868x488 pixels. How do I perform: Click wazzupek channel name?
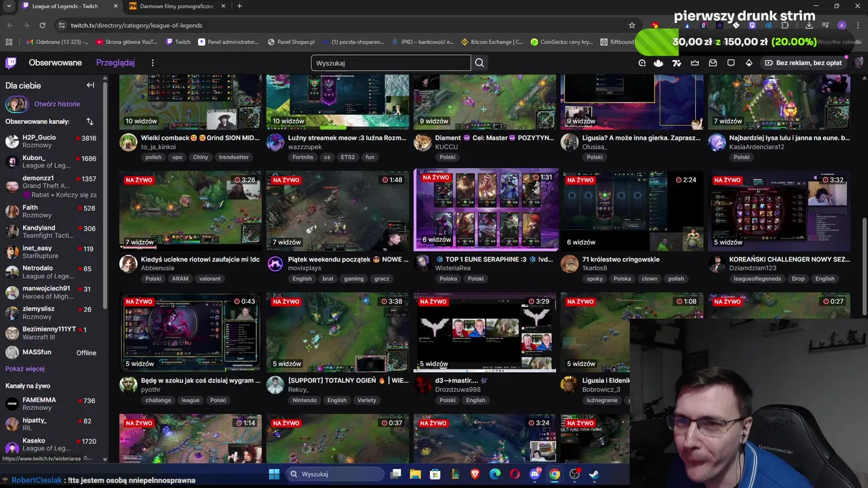click(304, 147)
